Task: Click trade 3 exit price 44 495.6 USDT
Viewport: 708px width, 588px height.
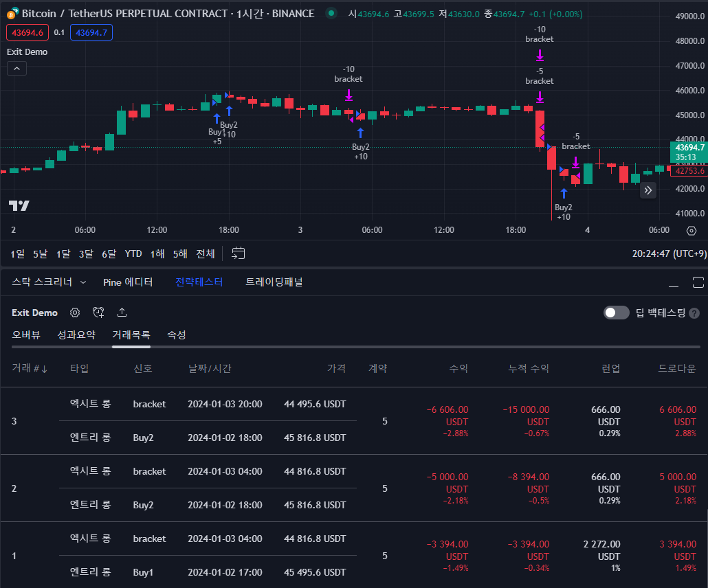Action: pyautogui.click(x=315, y=404)
